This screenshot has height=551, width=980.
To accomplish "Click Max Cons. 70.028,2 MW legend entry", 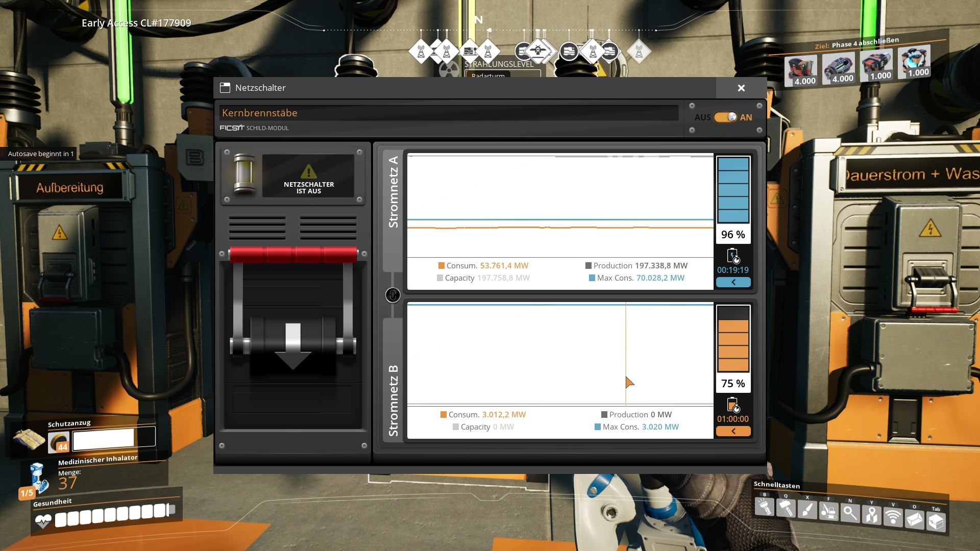I will pos(636,278).
